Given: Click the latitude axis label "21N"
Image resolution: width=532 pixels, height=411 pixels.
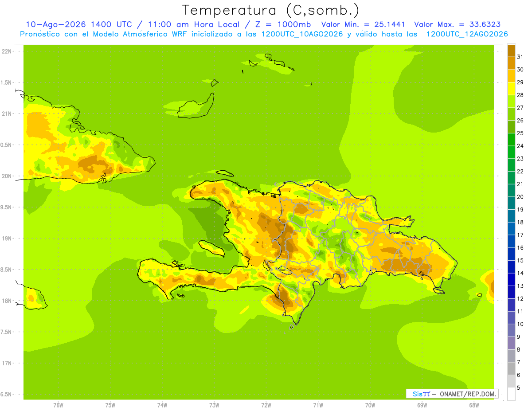Looking at the screenshot, I should coord(7,114).
